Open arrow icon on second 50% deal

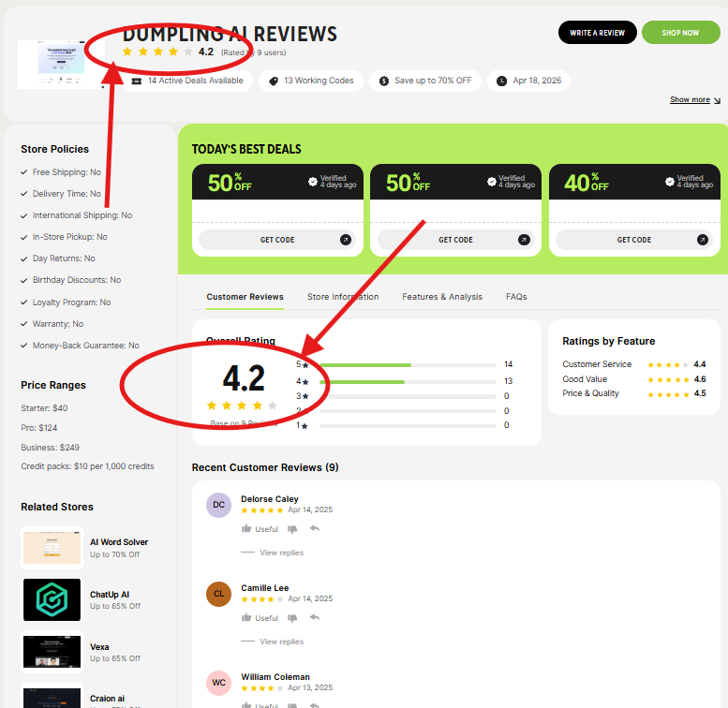(x=524, y=240)
